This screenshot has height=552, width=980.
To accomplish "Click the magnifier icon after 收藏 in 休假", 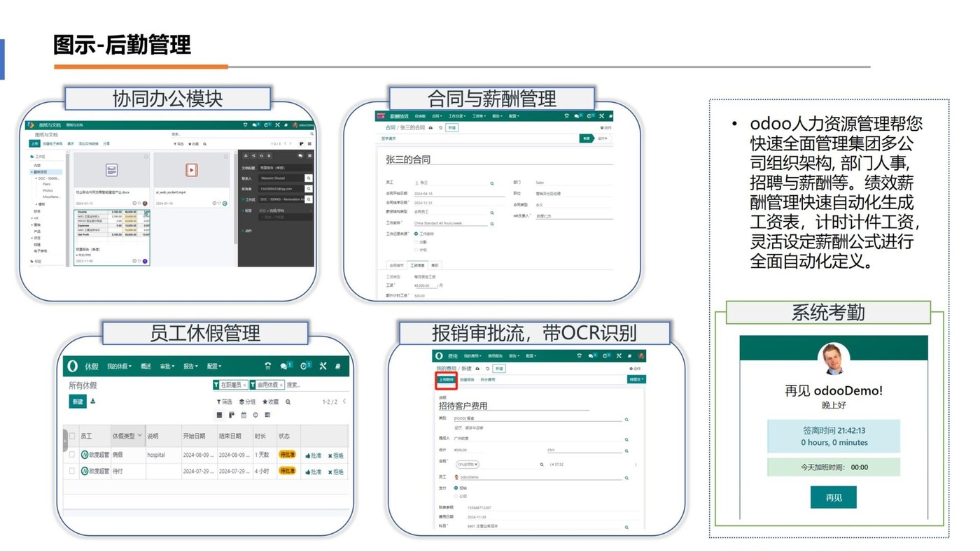I will [288, 402].
